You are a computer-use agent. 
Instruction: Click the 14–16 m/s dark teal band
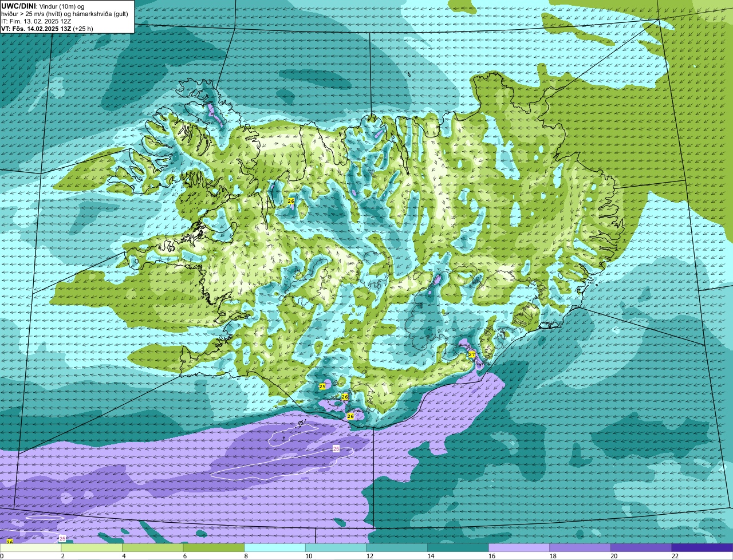pos(458,547)
